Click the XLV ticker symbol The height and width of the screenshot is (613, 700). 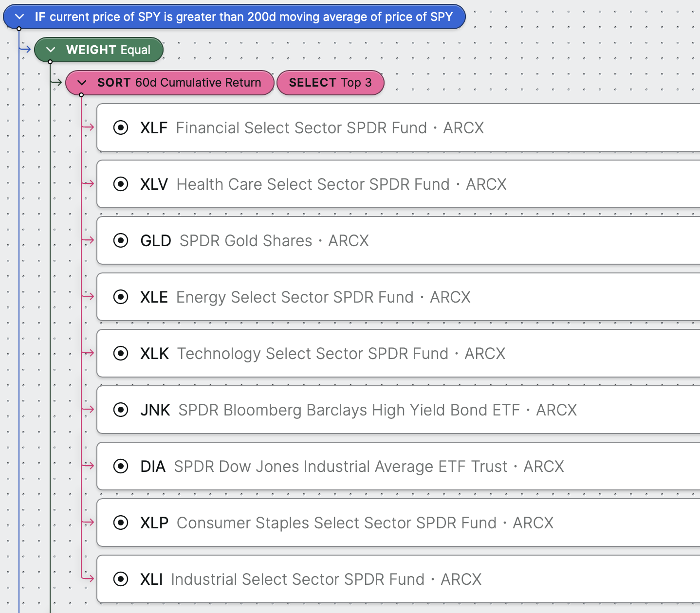[154, 184]
